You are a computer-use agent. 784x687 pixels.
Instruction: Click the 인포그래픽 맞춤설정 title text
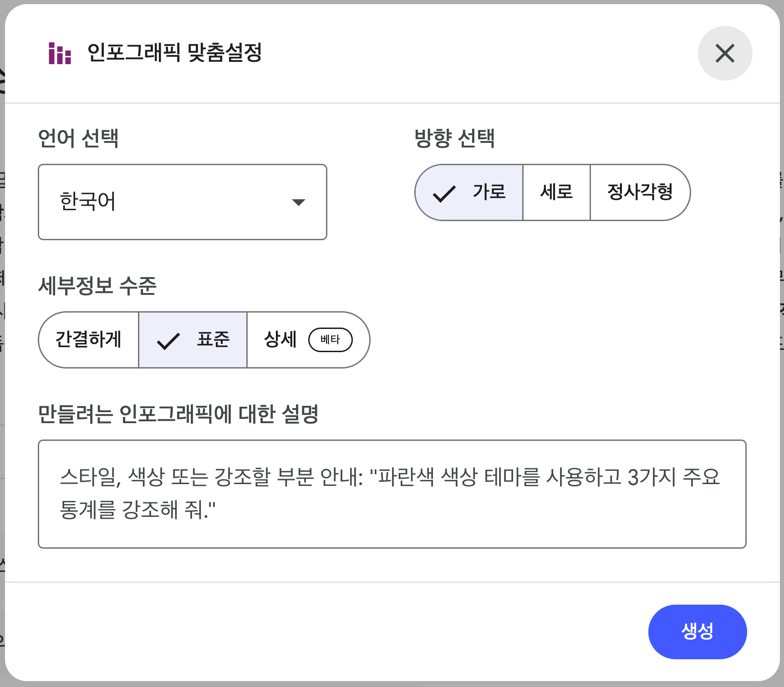coord(174,53)
